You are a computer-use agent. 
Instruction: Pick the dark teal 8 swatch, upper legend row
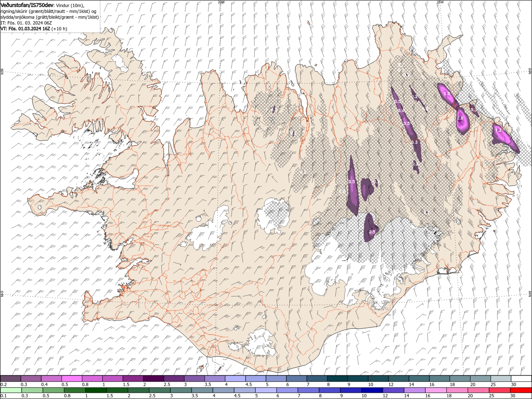coord(337,379)
